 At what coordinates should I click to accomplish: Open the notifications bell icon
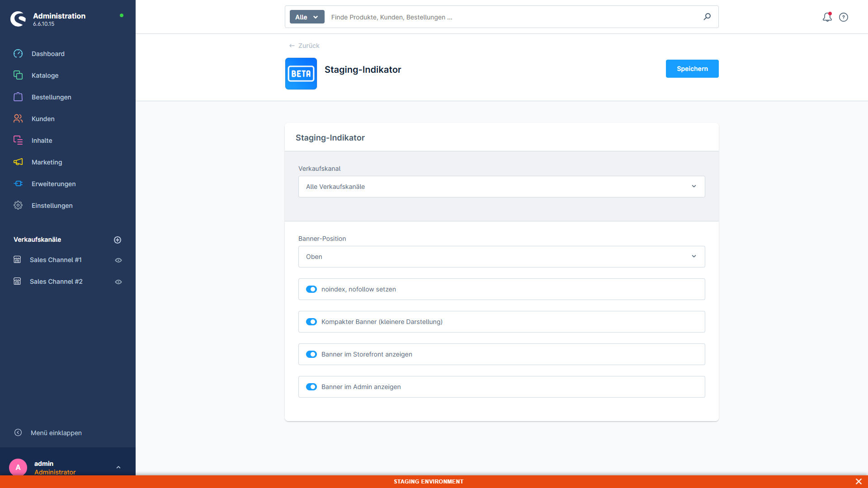click(827, 17)
